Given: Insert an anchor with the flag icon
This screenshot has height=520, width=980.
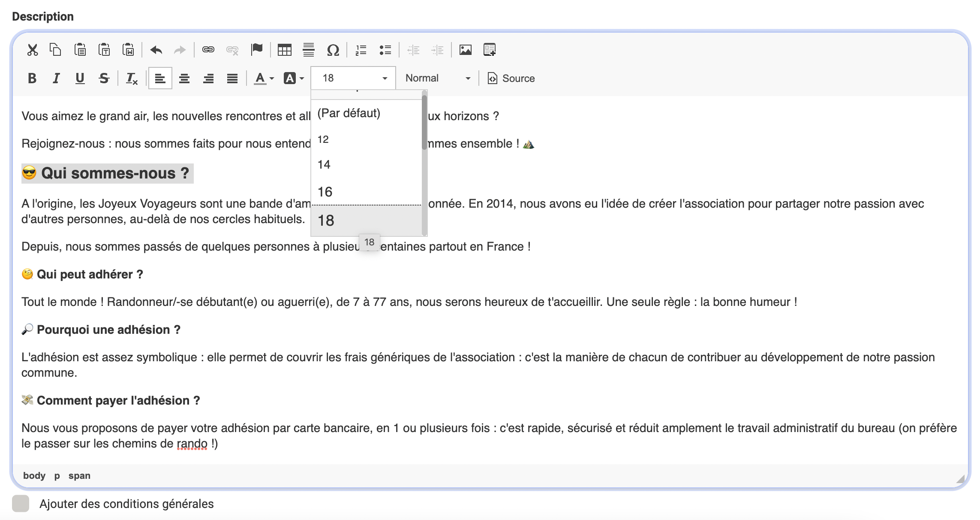Looking at the screenshot, I should 256,50.
